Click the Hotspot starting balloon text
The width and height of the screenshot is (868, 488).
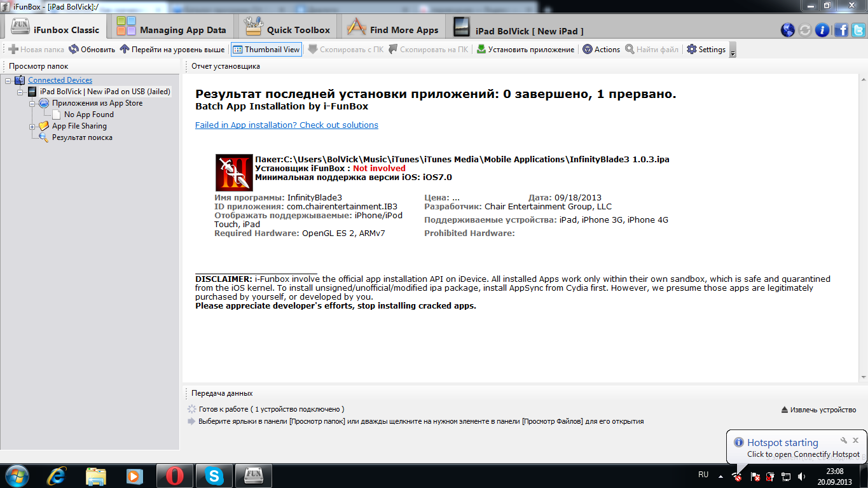tap(783, 443)
